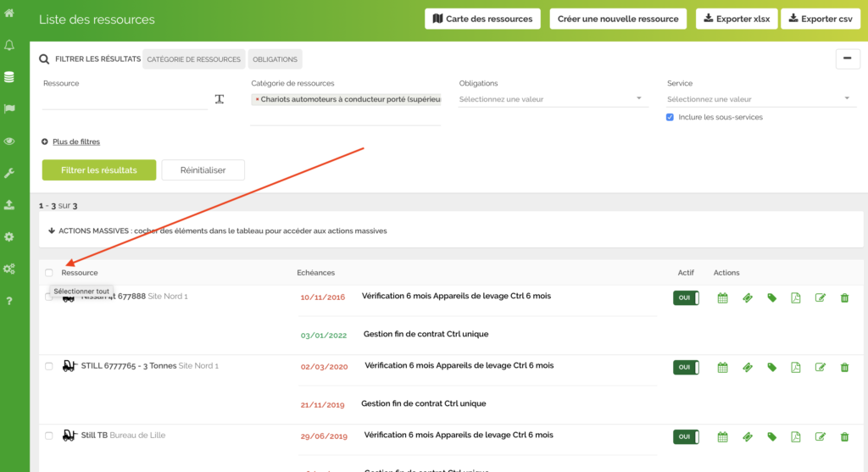Select the Catégorie de ressources filter tab
Viewport: 868px width, 472px height.
(x=194, y=59)
